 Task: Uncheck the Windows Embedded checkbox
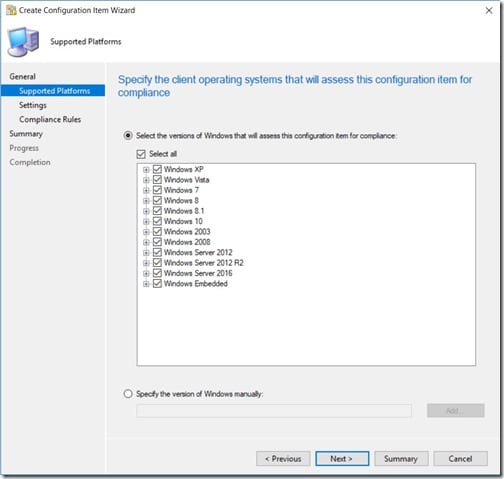pyautogui.click(x=157, y=284)
